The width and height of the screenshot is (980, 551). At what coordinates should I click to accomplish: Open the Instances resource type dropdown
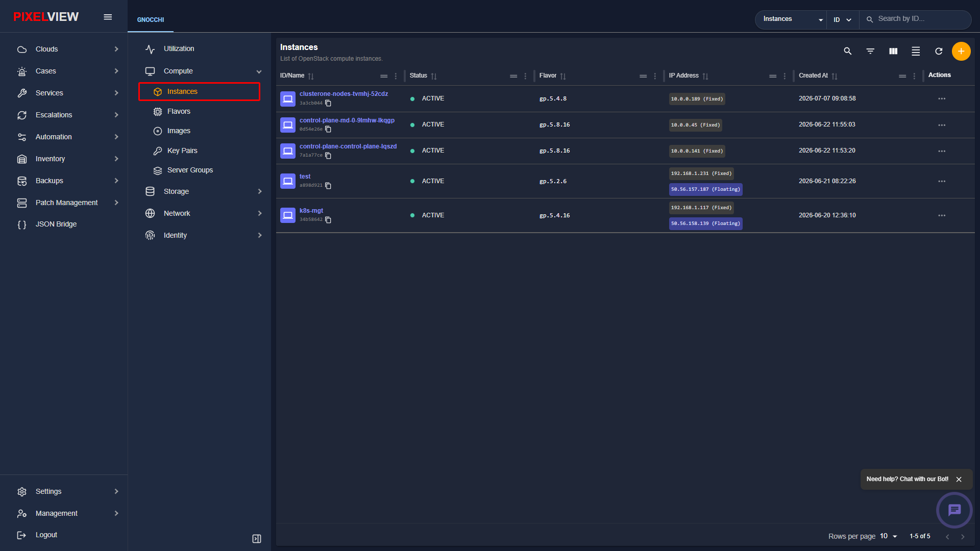792,19
